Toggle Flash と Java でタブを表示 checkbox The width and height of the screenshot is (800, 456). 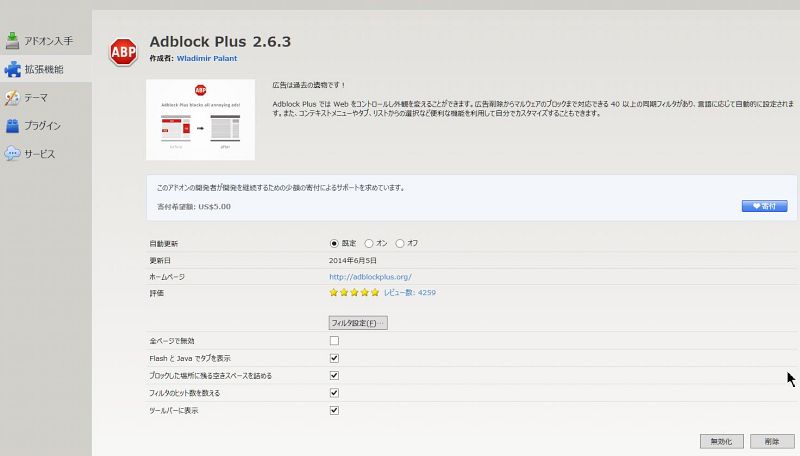pyautogui.click(x=334, y=358)
